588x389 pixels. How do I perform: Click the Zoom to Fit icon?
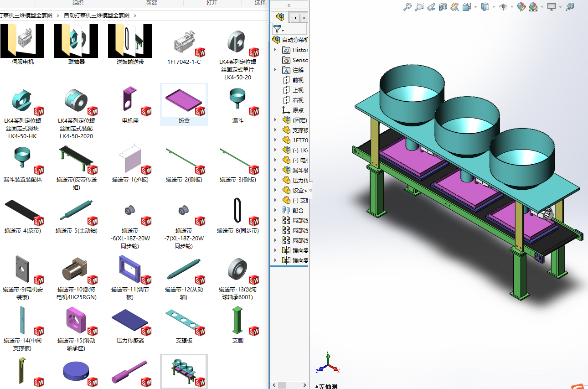click(x=408, y=7)
